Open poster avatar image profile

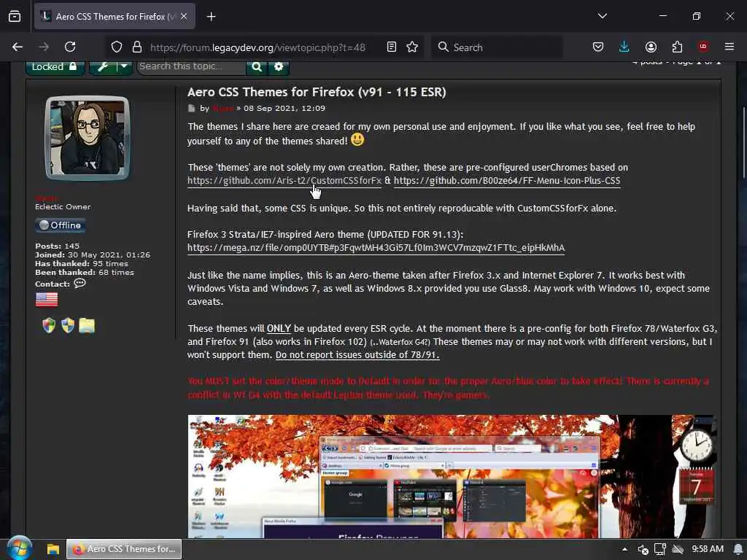(x=88, y=138)
